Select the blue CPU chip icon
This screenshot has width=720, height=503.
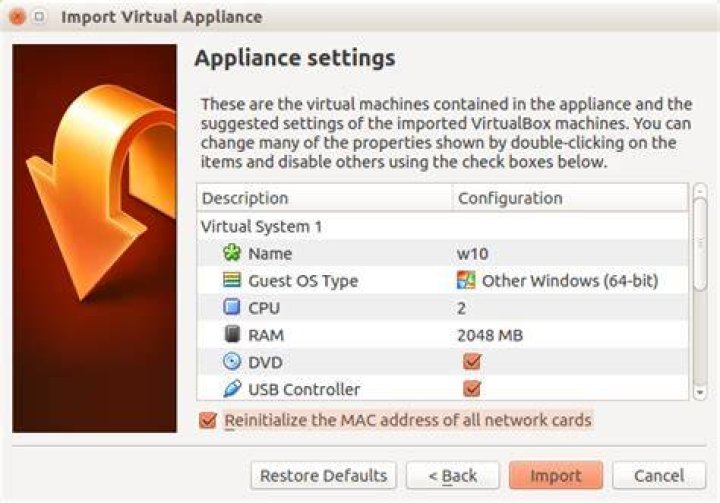232,307
